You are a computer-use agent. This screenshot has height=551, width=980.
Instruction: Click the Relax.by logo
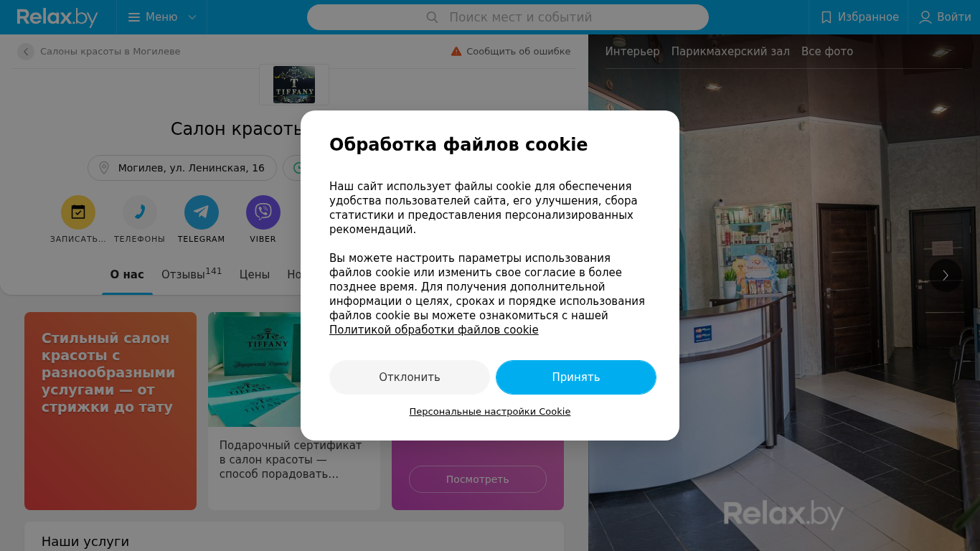57,17
